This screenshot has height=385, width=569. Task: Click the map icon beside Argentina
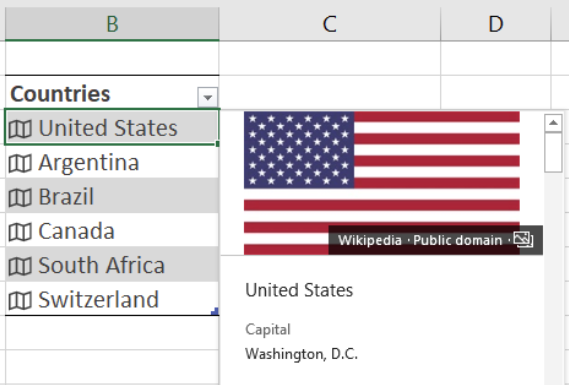[20, 163]
